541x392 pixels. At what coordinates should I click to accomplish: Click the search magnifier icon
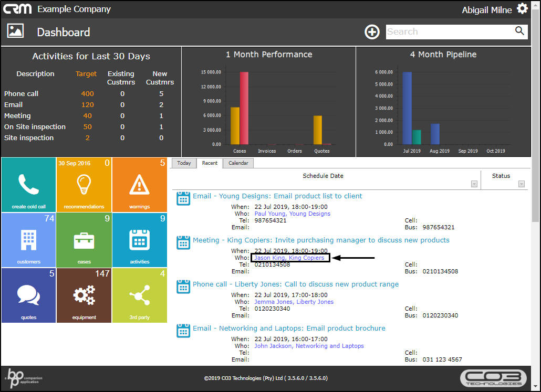pos(519,31)
